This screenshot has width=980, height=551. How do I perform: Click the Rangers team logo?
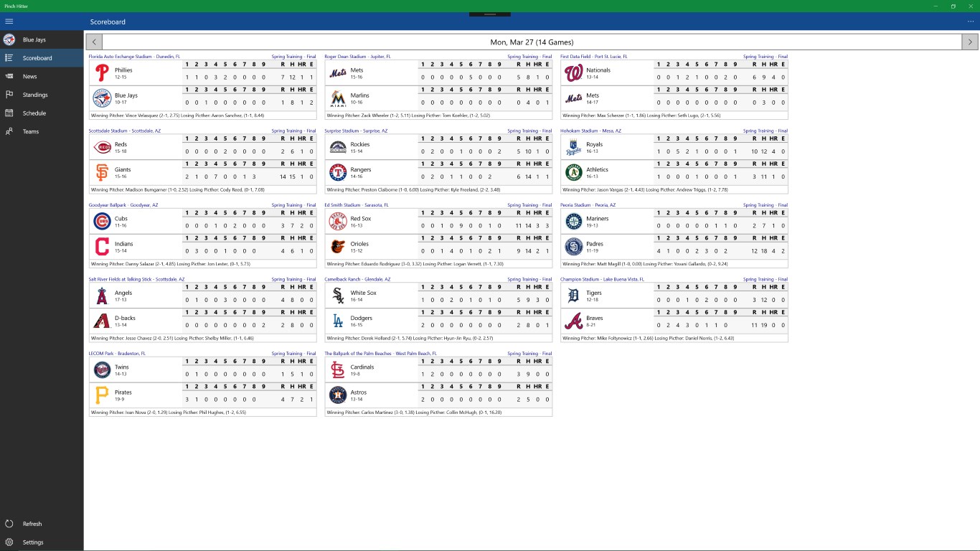click(338, 172)
